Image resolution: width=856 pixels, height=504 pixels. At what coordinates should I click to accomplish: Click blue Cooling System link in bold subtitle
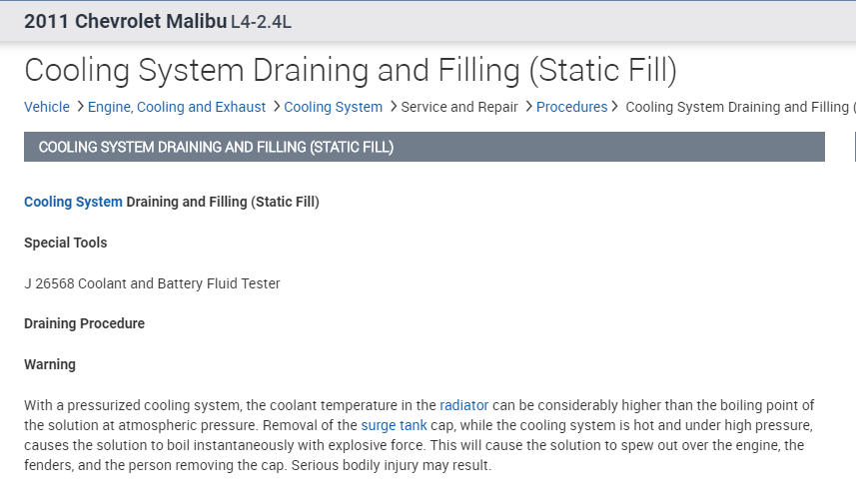pyautogui.click(x=73, y=202)
